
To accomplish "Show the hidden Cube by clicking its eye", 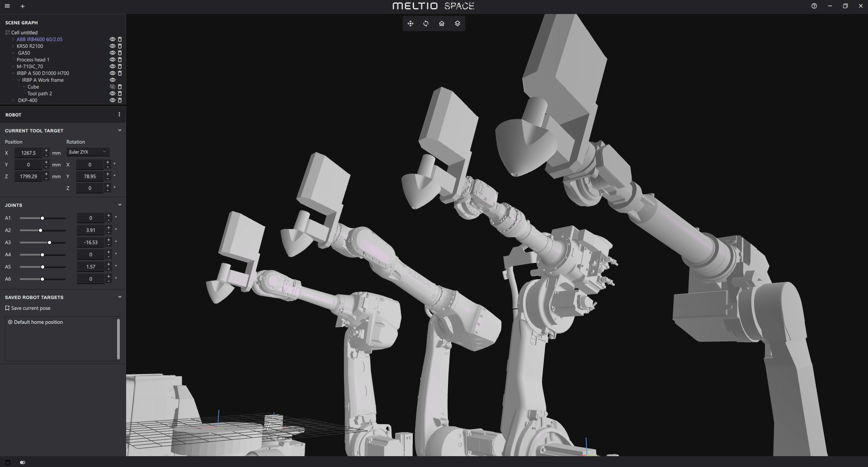I will [112, 86].
